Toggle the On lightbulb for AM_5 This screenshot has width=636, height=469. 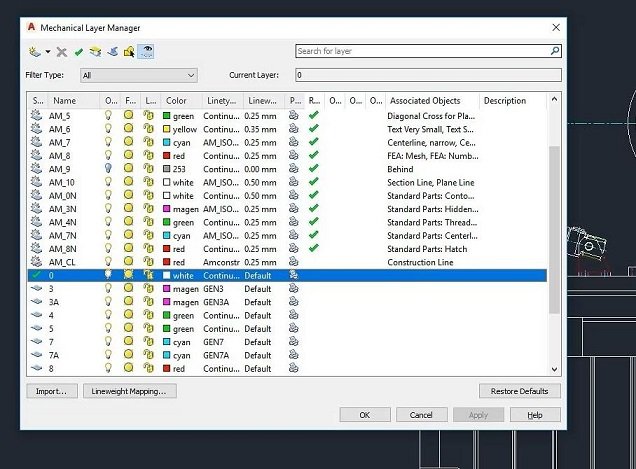pyautogui.click(x=108, y=115)
